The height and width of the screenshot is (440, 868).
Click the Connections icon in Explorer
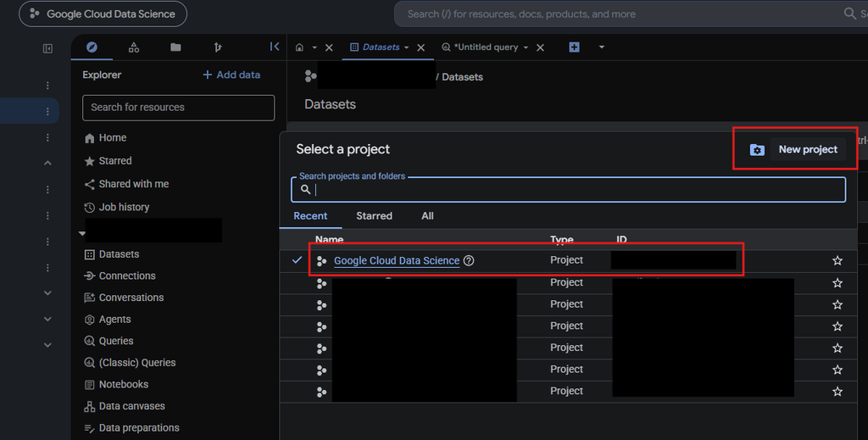[x=89, y=276]
